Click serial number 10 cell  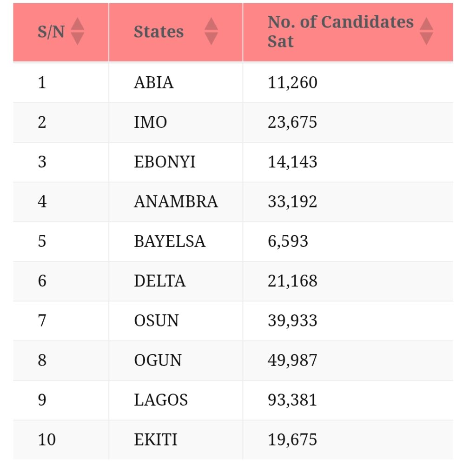[x=46, y=439]
